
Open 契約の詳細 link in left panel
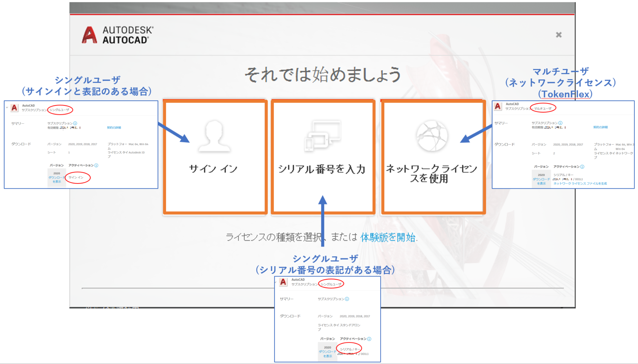114,127
